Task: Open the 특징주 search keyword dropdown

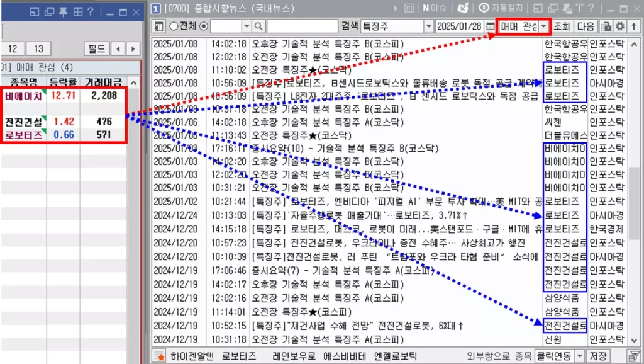Action: click(x=428, y=26)
